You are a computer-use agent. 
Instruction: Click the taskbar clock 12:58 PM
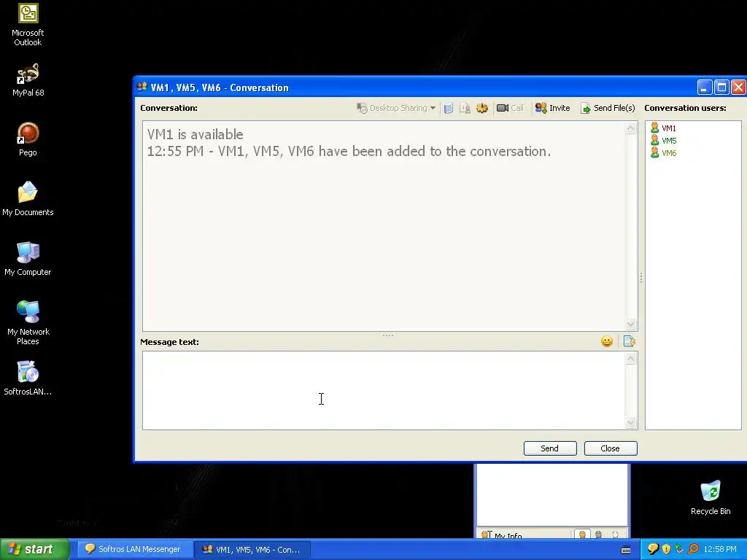(720, 549)
